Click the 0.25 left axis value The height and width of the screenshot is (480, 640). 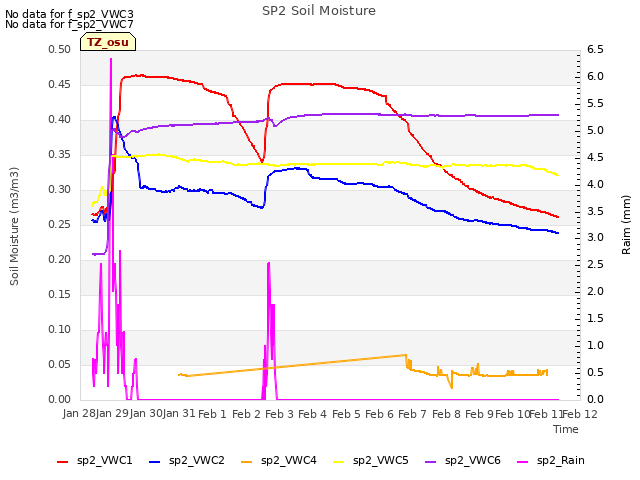coord(60,224)
